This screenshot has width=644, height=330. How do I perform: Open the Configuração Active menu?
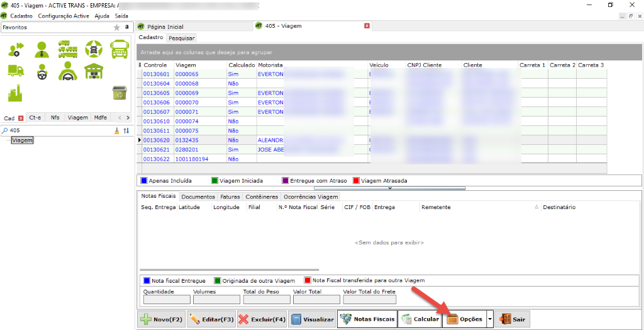pyautogui.click(x=64, y=16)
